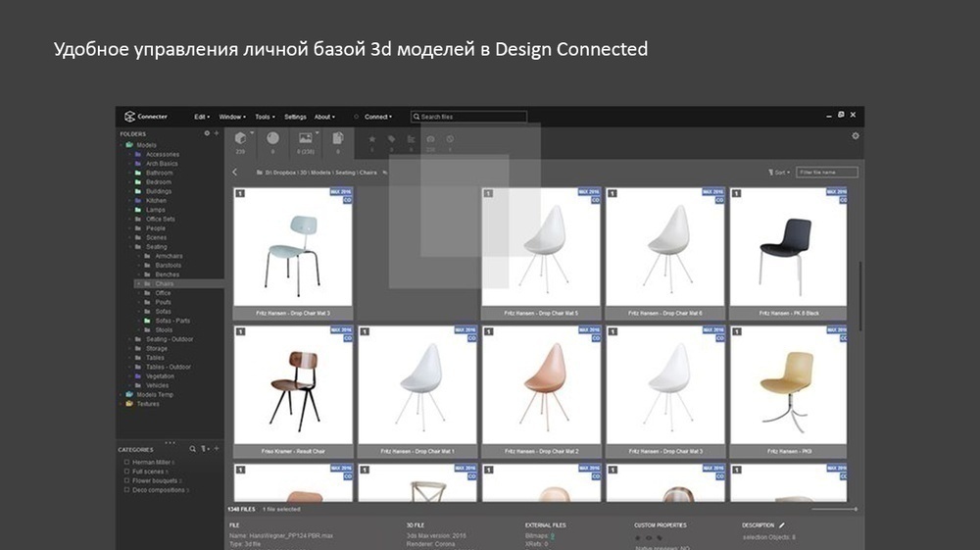Open the Connect dropdown menu
Image resolution: width=980 pixels, height=550 pixels.
[378, 117]
